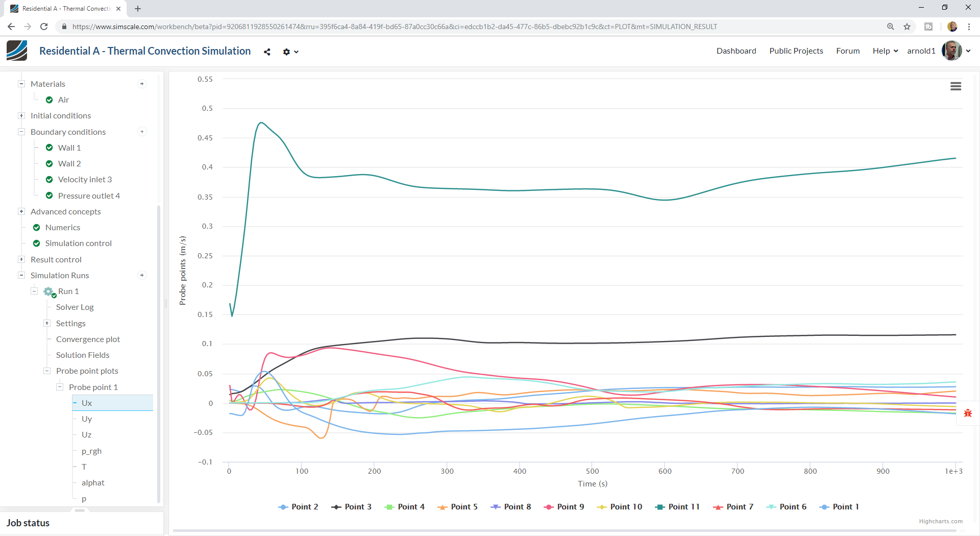Go to Public Projects
Viewport: 980px width, 536px height.
pyautogui.click(x=796, y=51)
